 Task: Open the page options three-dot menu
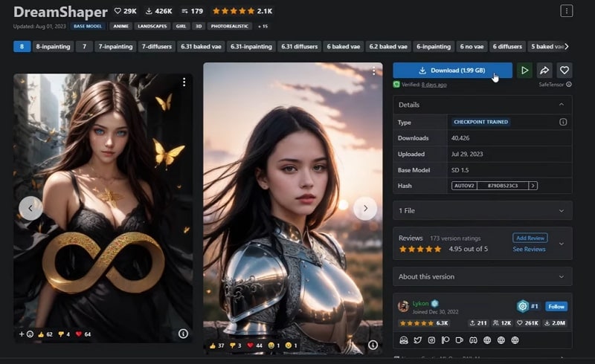[x=566, y=11]
